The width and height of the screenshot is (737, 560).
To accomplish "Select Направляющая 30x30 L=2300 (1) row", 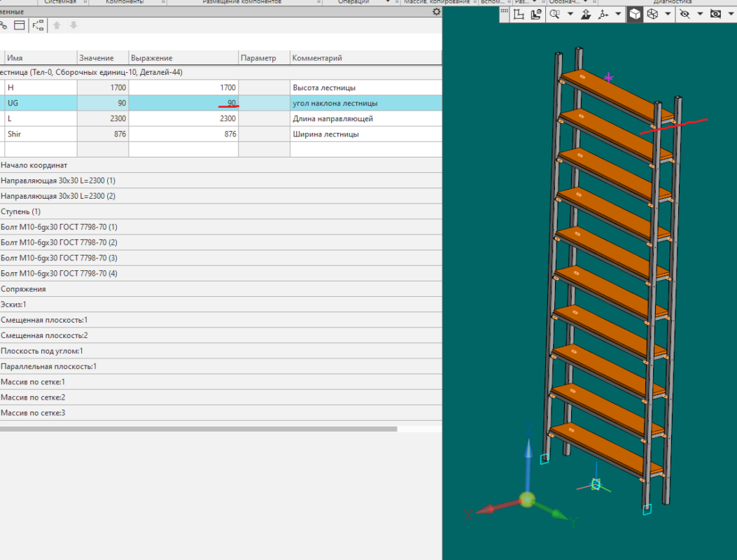I will click(221, 181).
